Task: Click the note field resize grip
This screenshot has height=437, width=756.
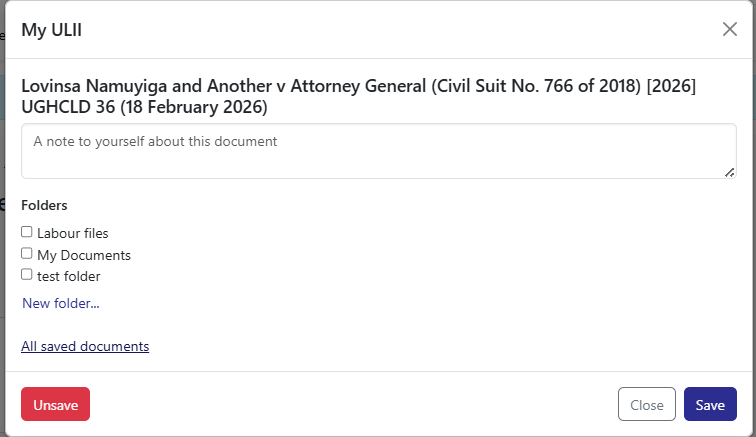Action: coord(730,172)
